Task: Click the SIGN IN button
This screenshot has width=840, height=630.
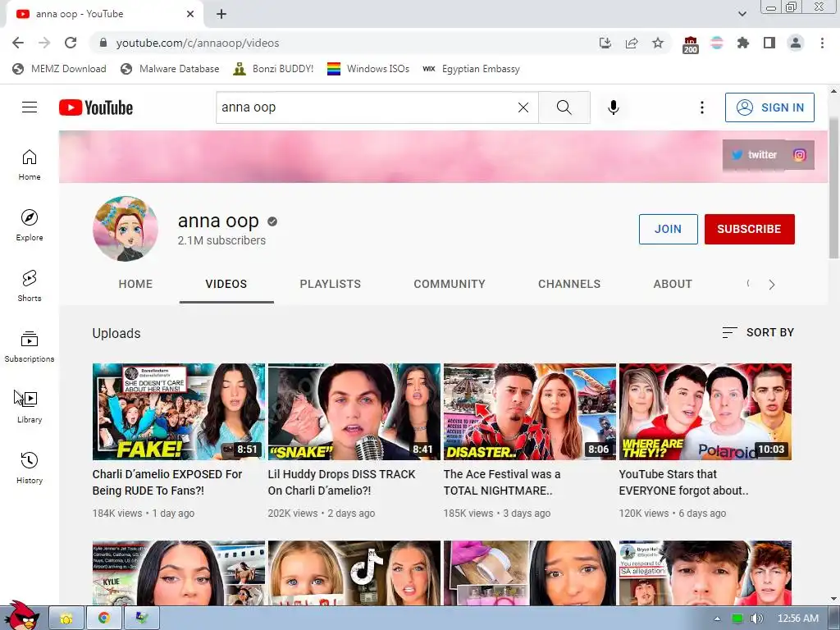Action: [769, 107]
